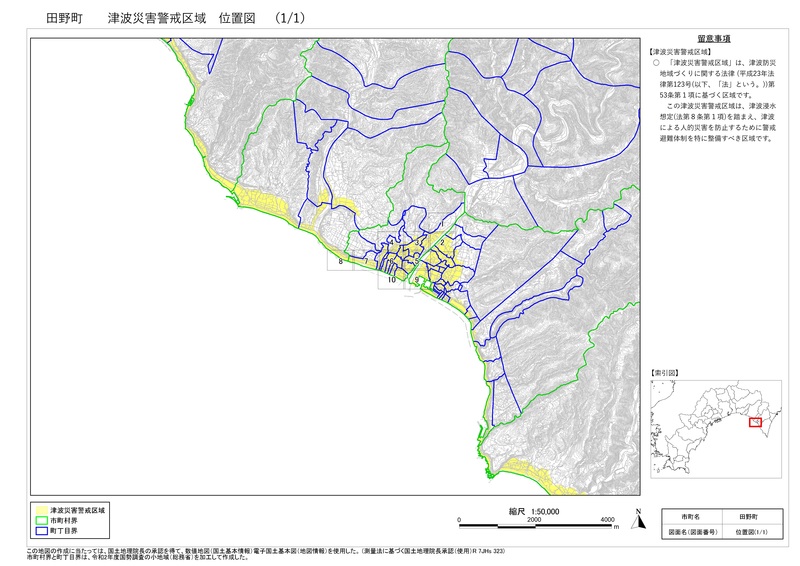Click the 2000 mark on the scale bar
Screen dimensions: 800x566
coord(534,521)
